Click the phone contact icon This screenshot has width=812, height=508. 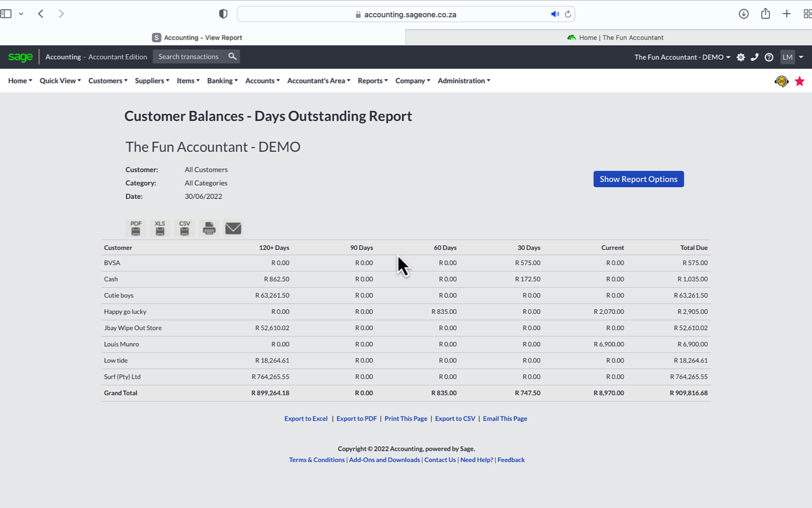[754, 57]
